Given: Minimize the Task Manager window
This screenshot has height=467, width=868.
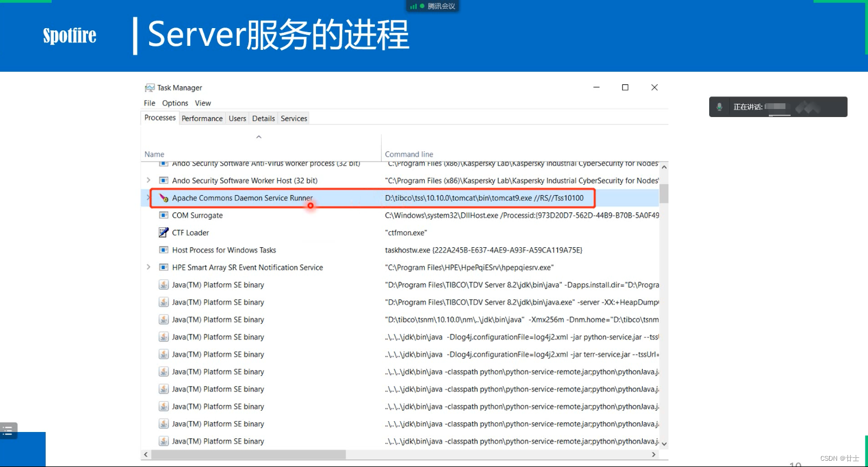Looking at the screenshot, I should tap(596, 87).
